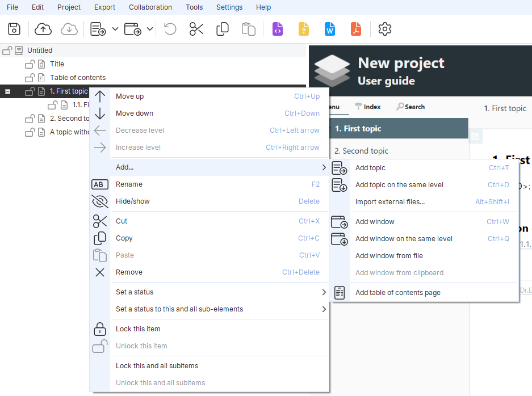Click the Save floppy disk toolbar icon
Image resolution: width=532 pixels, height=396 pixels.
(x=14, y=29)
